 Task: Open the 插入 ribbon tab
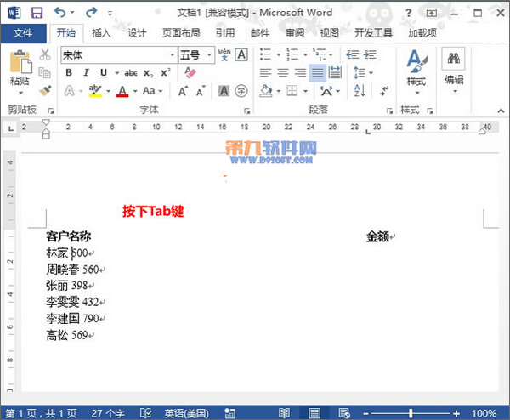pos(101,33)
